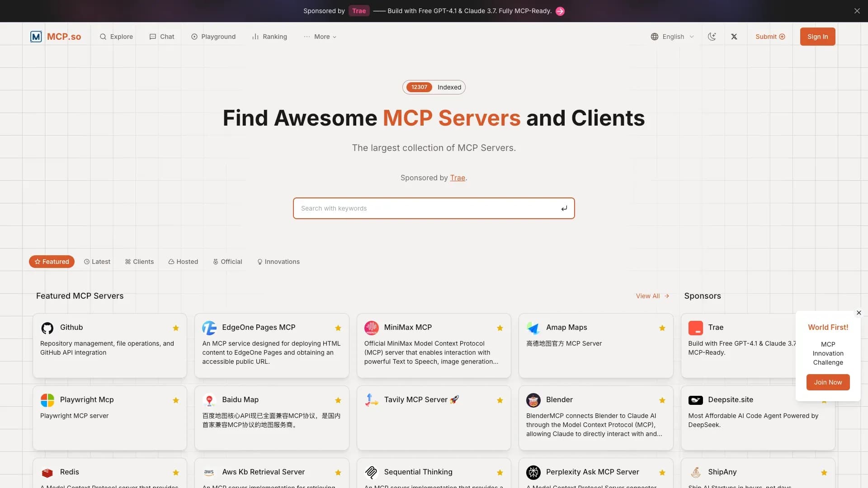Viewport: 868px width, 488px height.
Task: Click the star on the ShipAny card
Action: pos(824,473)
